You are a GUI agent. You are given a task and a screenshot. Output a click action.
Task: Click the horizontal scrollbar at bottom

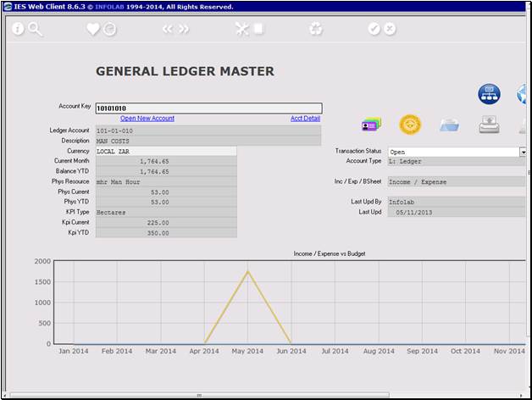(x=200, y=395)
